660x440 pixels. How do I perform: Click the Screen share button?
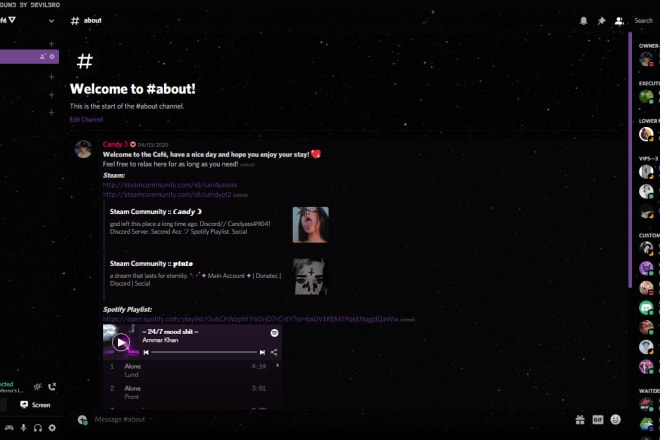pyautogui.click(x=36, y=405)
